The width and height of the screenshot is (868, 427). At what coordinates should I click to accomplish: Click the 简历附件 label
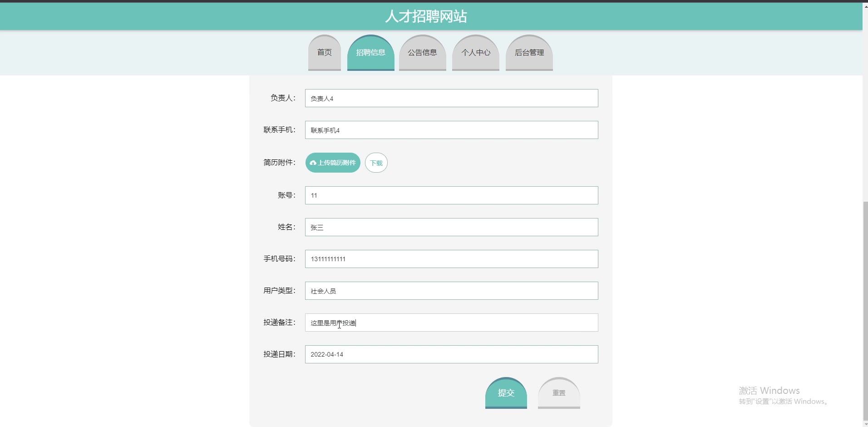pyautogui.click(x=279, y=163)
